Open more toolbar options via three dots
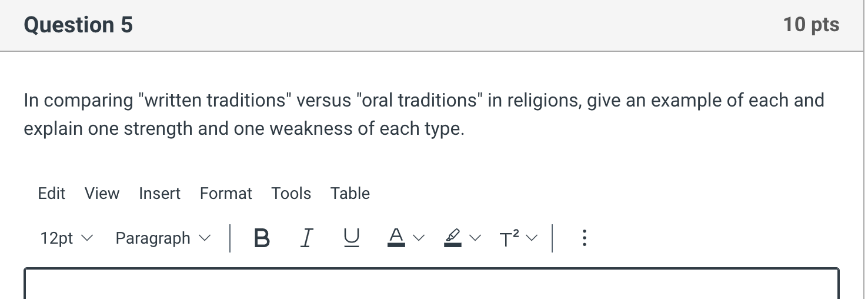 pyautogui.click(x=583, y=238)
